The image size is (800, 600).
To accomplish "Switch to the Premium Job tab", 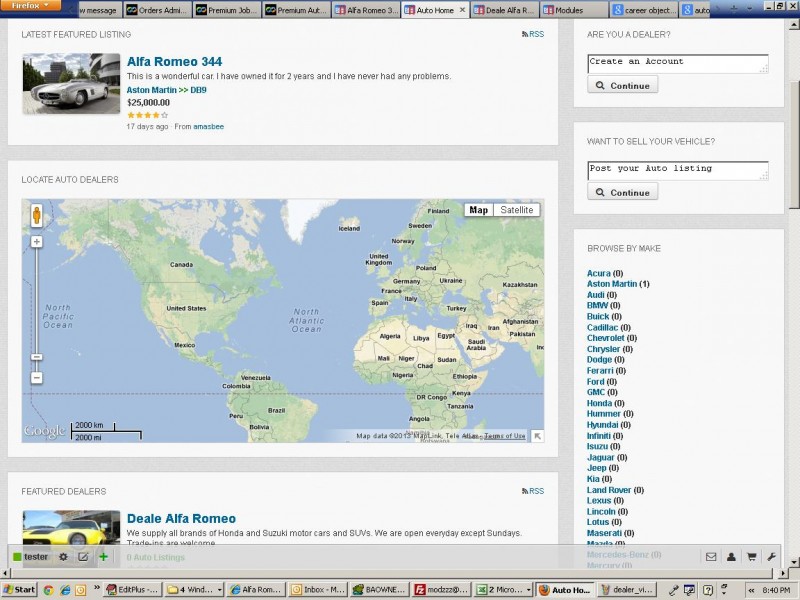I will pyautogui.click(x=227, y=10).
